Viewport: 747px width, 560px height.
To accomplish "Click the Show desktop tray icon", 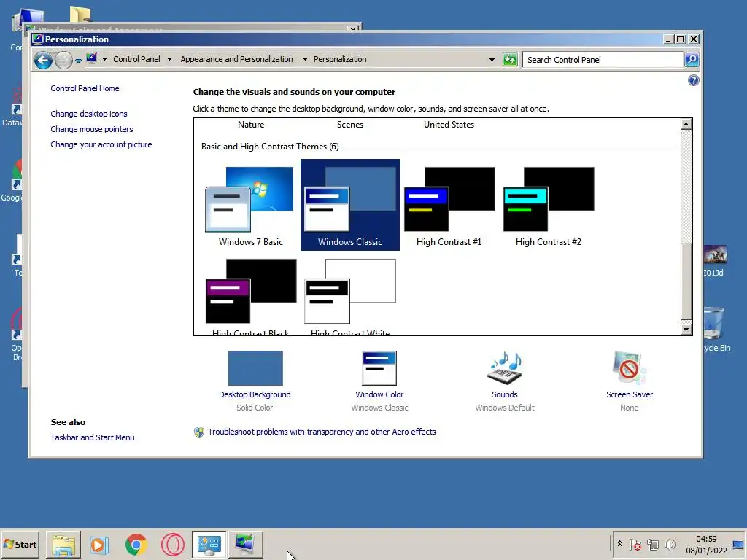I will (738, 544).
